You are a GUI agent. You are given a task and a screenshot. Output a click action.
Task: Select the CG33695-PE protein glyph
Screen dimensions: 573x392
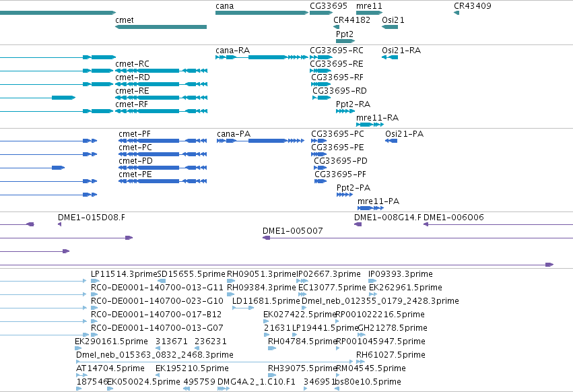click(x=318, y=154)
